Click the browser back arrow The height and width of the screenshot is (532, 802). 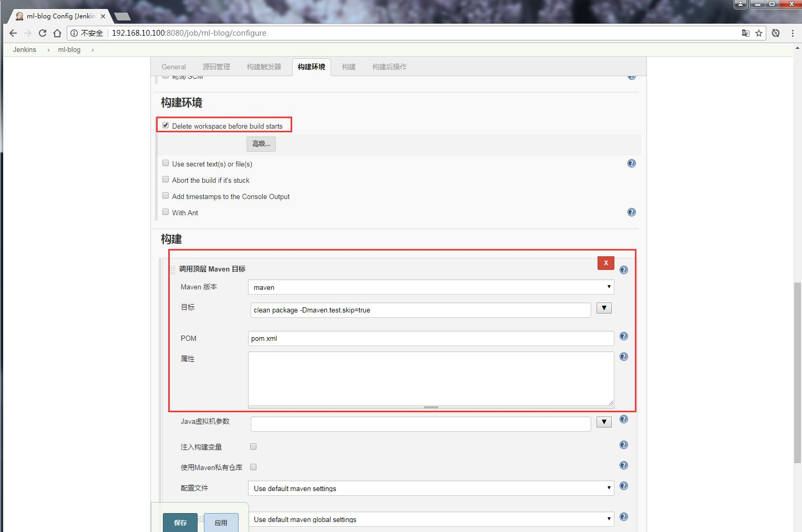[x=13, y=33]
